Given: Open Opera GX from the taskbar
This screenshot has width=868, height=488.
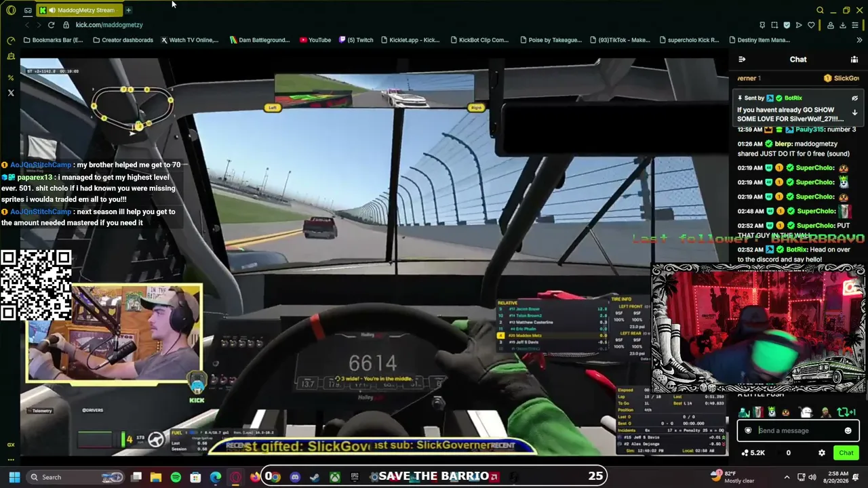Looking at the screenshot, I should click(235, 477).
